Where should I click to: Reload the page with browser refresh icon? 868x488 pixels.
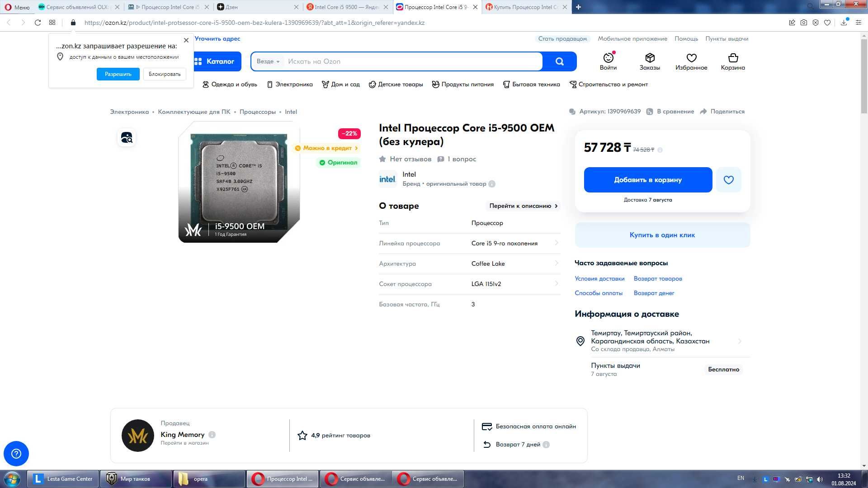tap(38, 23)
